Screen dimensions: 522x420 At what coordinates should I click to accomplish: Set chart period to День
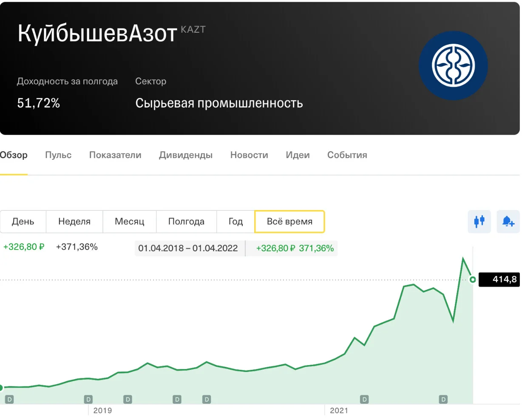coord(23,221)
